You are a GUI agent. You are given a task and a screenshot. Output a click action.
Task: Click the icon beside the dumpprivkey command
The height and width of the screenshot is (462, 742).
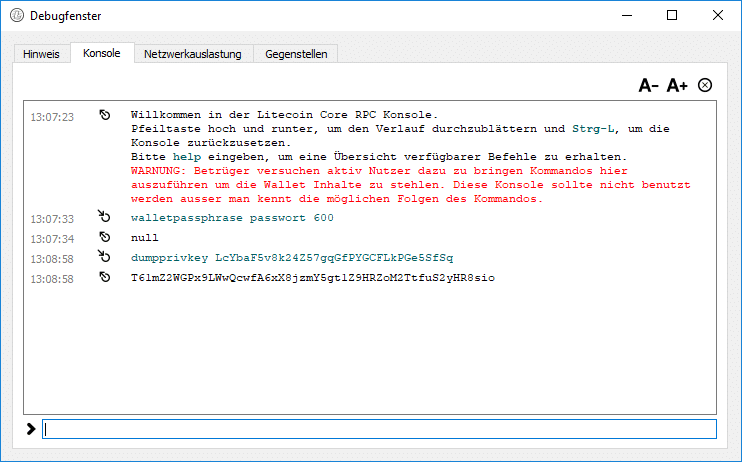pyautogui.click(x=105, y=257)
